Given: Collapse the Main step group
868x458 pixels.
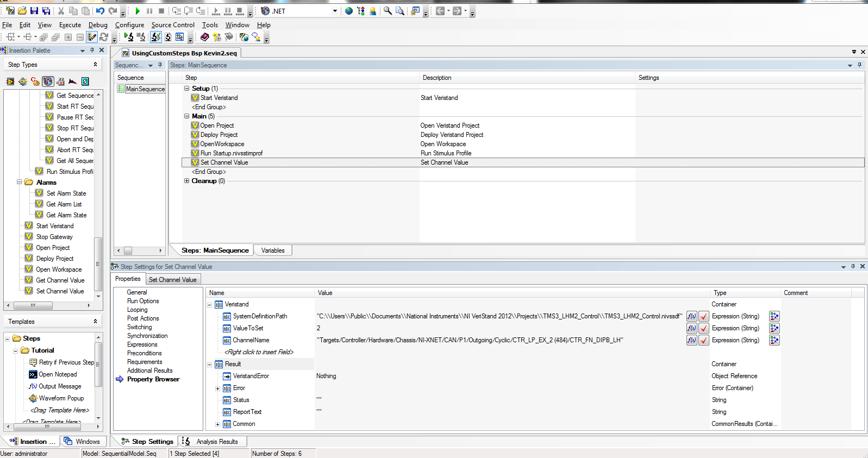Looking at the screenshot, I should click(186, 116).
